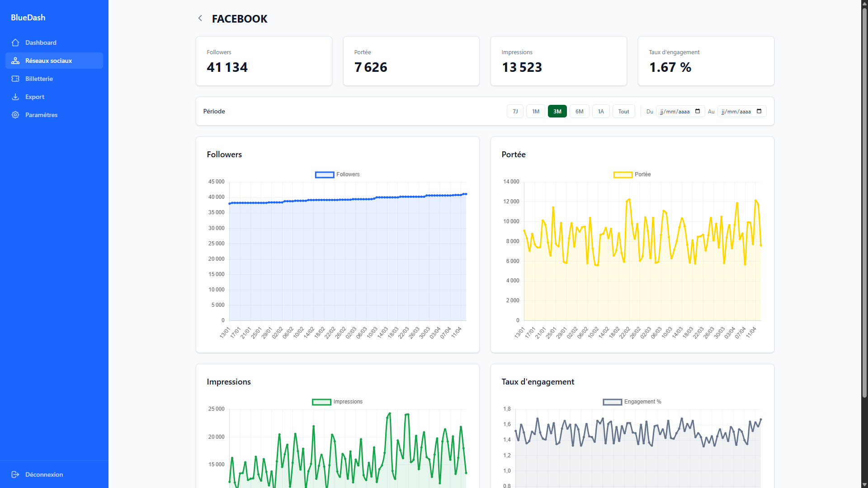Select the 1M period

tap(536, 111)
